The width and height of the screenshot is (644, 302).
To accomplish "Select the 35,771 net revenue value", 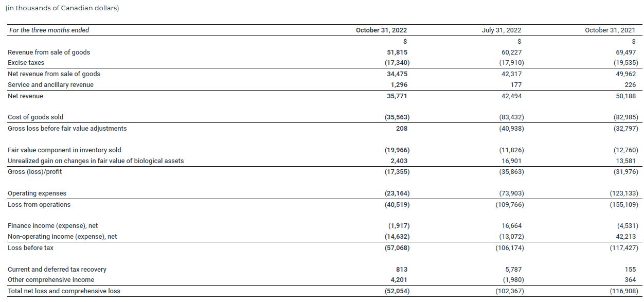I will click(397, 96).
